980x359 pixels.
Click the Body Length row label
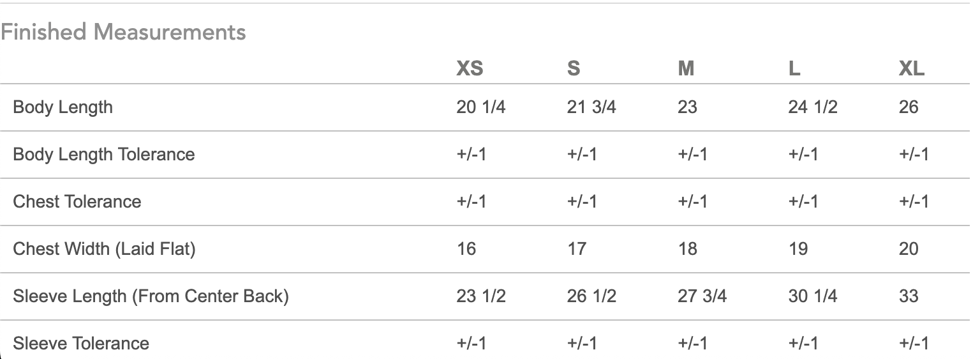(x=63, y=107)
